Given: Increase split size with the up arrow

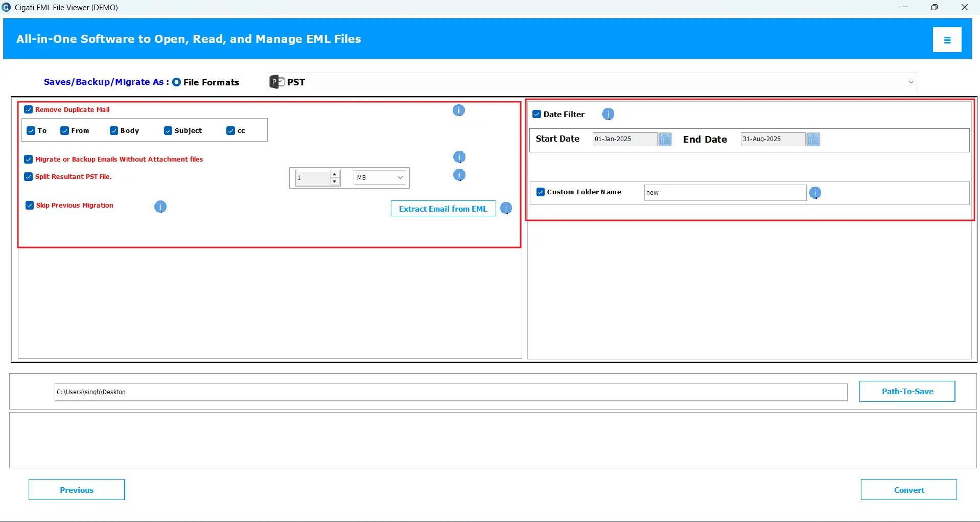Looking at the screenshot, I should [x=335, y=174].
